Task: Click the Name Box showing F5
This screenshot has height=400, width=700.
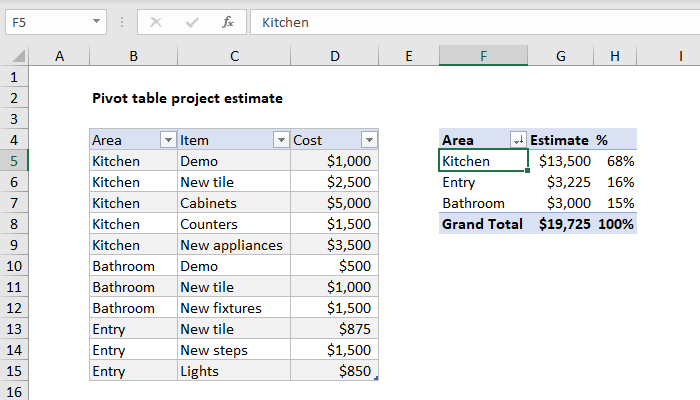Action: coord(56,22)
